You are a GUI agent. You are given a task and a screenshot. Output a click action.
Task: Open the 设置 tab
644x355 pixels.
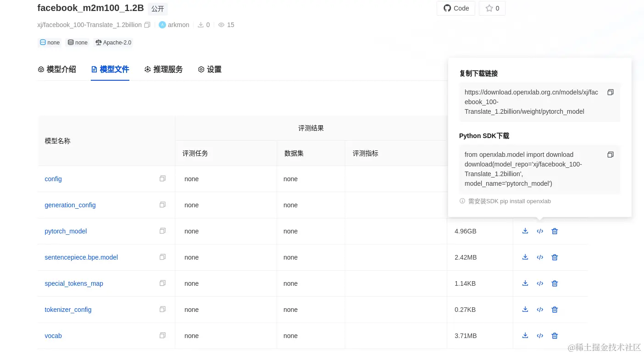[210, 69]
